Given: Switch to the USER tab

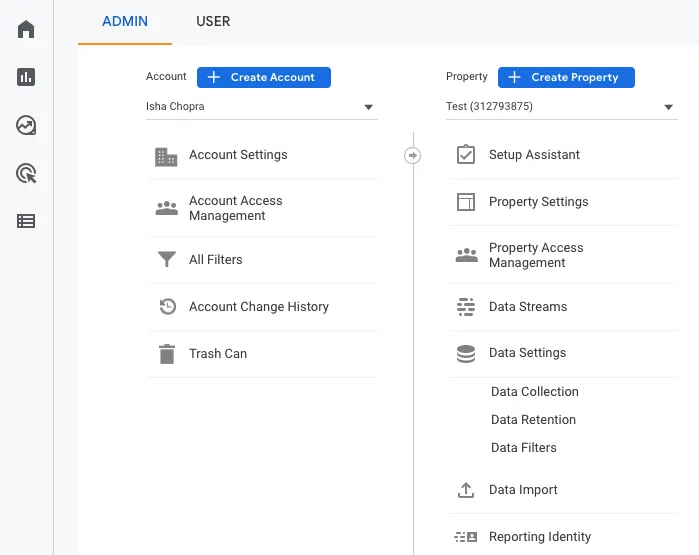Looking at the screenshot, I should tap(213, 21).
